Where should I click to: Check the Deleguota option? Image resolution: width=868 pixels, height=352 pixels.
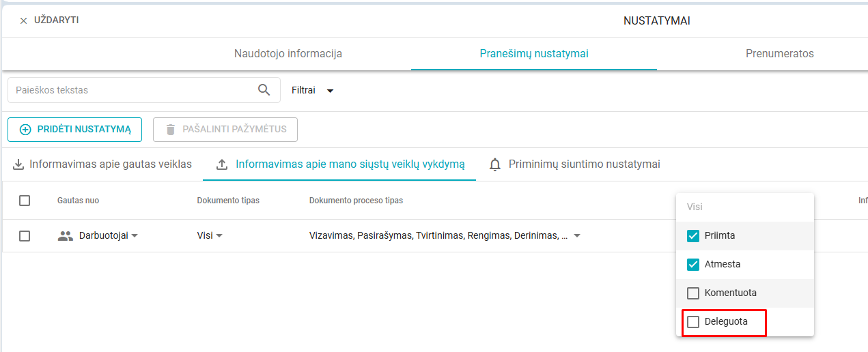(x=693, y=322)
